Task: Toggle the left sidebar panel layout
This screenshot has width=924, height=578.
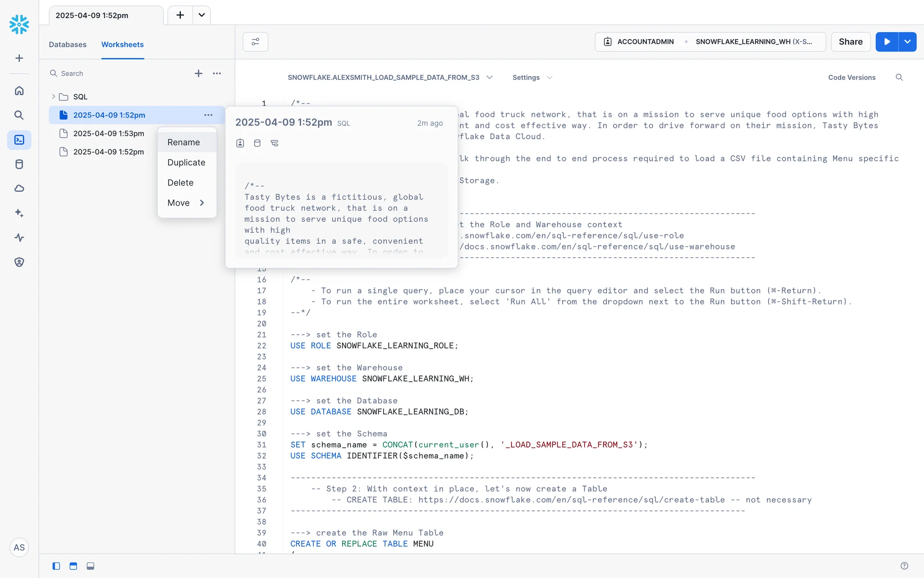Action: click(56, 566)
